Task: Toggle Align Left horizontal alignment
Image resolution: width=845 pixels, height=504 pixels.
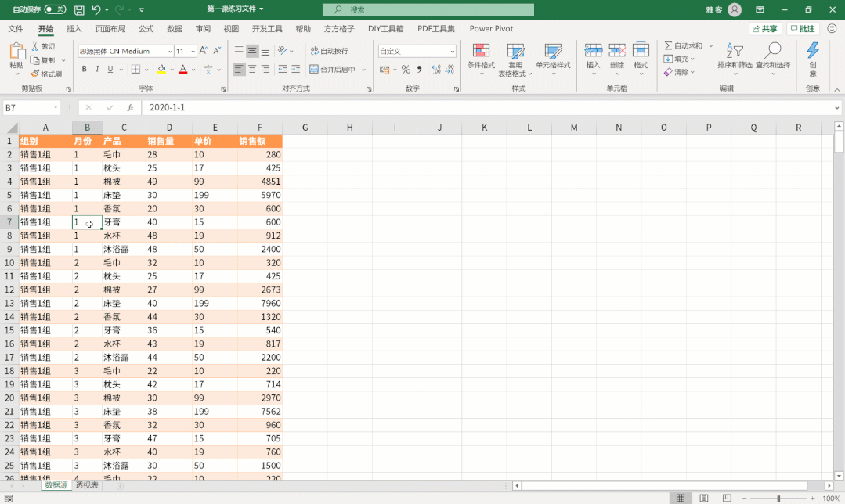Action: click(x=239, y=69)
